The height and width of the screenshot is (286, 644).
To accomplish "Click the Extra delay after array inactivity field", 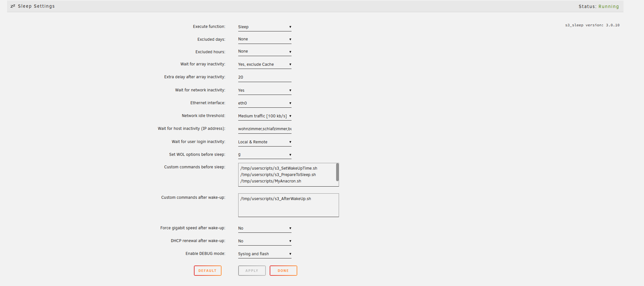I will click(265, 77).
